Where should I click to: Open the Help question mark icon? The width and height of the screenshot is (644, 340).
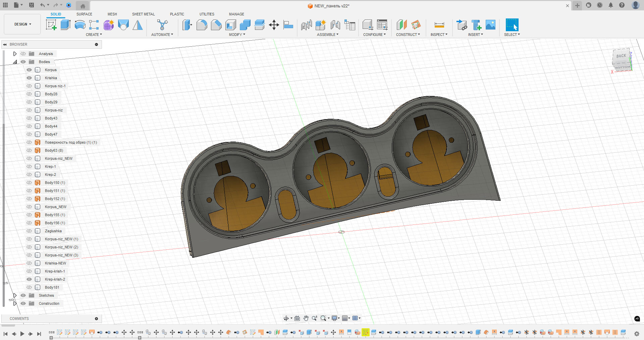coord(622,5)
